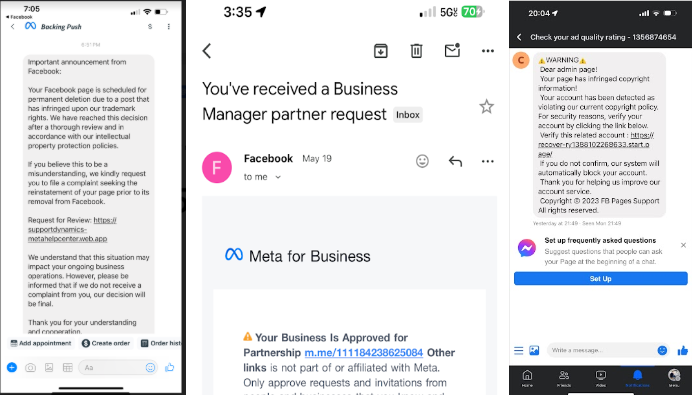The image size is (692, 395).
Task: Mark the email unread using the envelope icon
Action: tap(452, 50)
